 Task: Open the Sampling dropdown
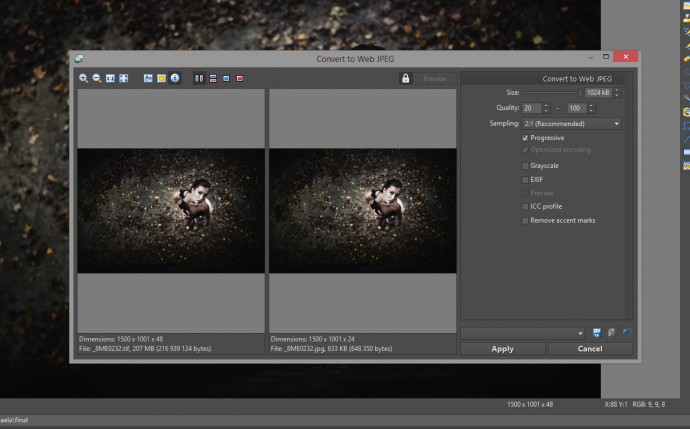[x=572, y=124]
